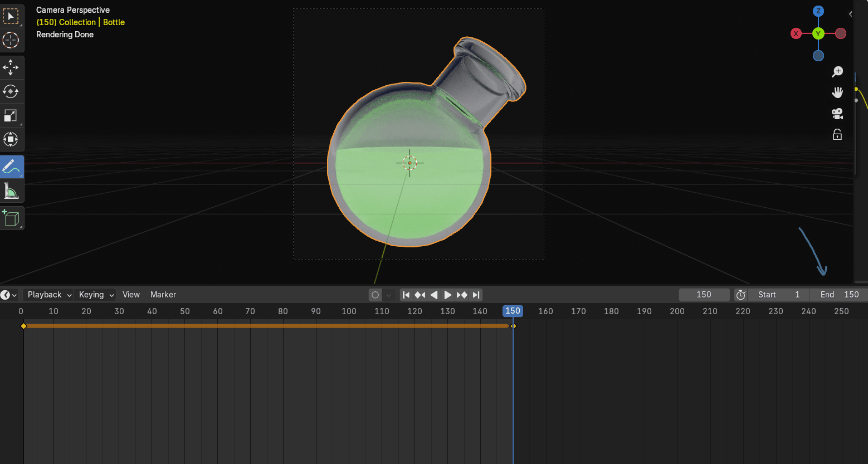Image resolution: width=868 pixels, height=464 pixels.
Task: Click the End frame field
Action: (839, 295)
